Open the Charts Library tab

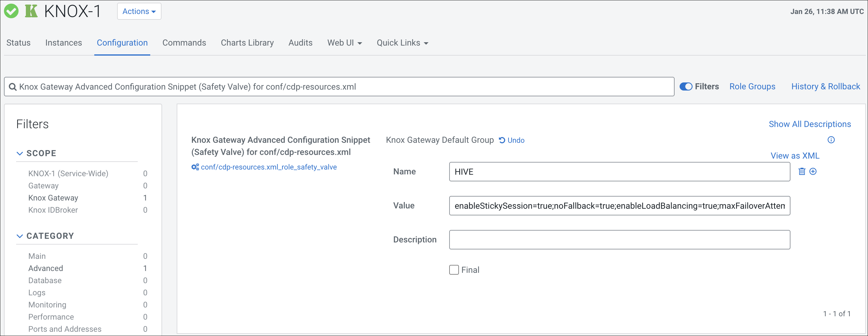tap(247, 43)
